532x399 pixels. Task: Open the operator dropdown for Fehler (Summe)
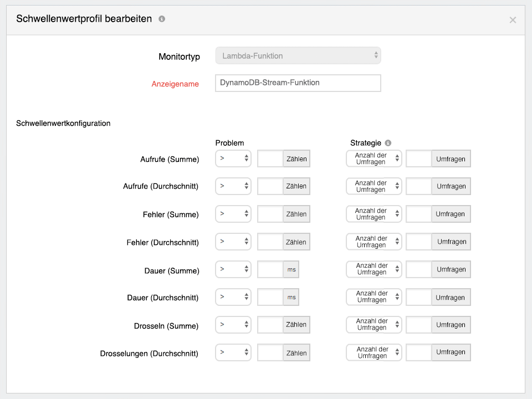pos(233,214)
